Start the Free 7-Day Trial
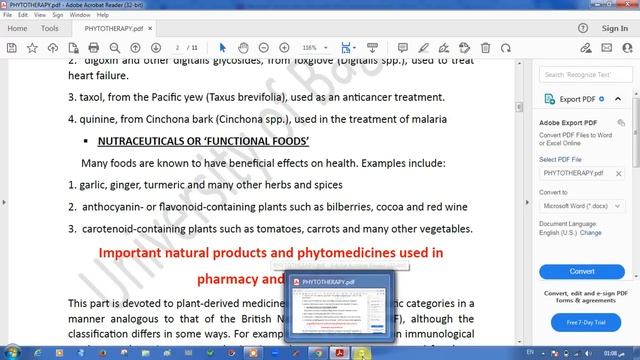The height and width of the screenshot is (360, 640). [x=586, y=322]
